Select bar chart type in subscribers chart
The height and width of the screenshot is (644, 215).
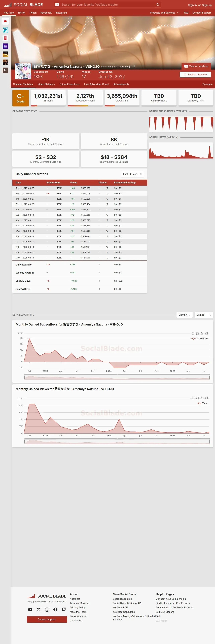pos(206,333)
